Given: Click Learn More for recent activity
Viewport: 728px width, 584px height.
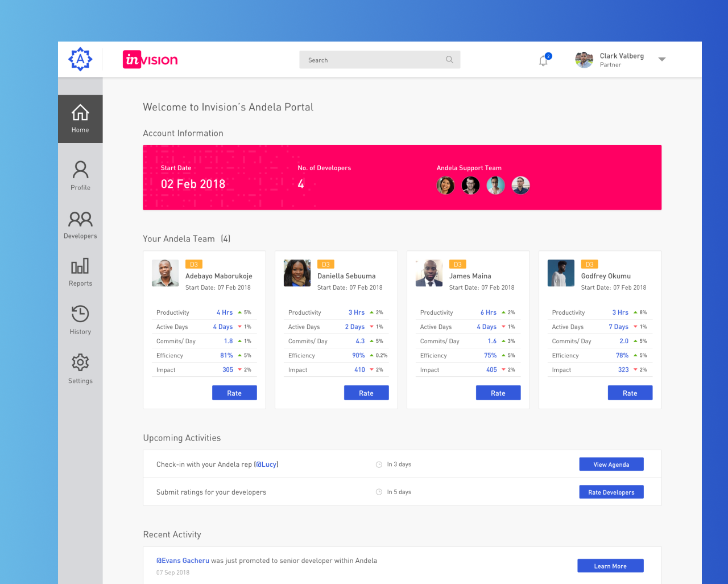Looking at the screenshot, I should click(610, 566).
